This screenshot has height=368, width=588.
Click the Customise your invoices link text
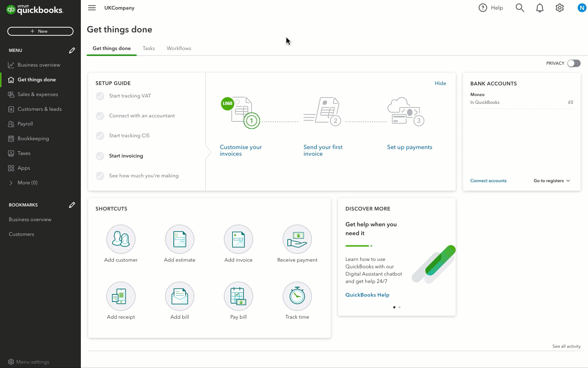pos(241,150)
